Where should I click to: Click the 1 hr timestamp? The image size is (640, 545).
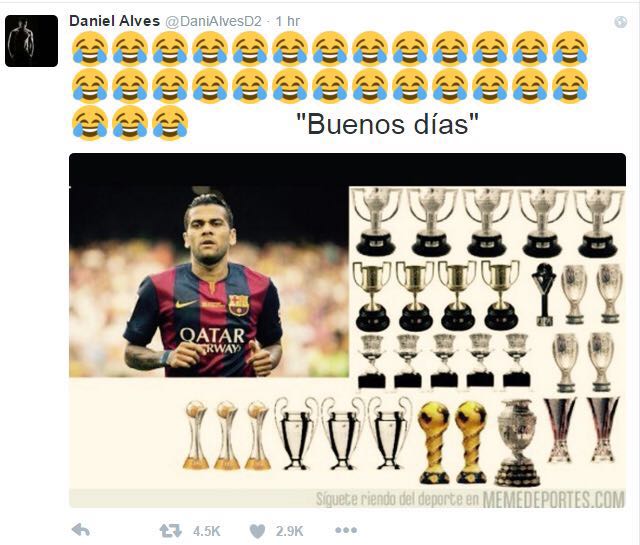[288, 21]
